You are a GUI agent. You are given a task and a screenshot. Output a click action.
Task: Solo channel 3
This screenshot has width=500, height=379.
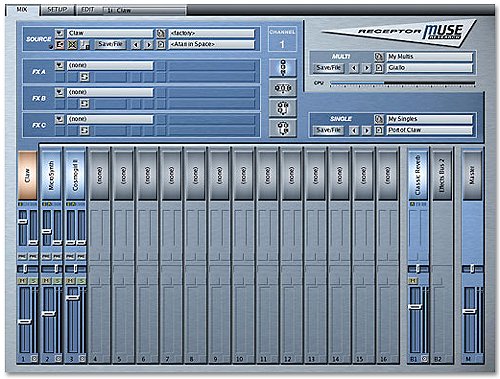tap(81, 281)
